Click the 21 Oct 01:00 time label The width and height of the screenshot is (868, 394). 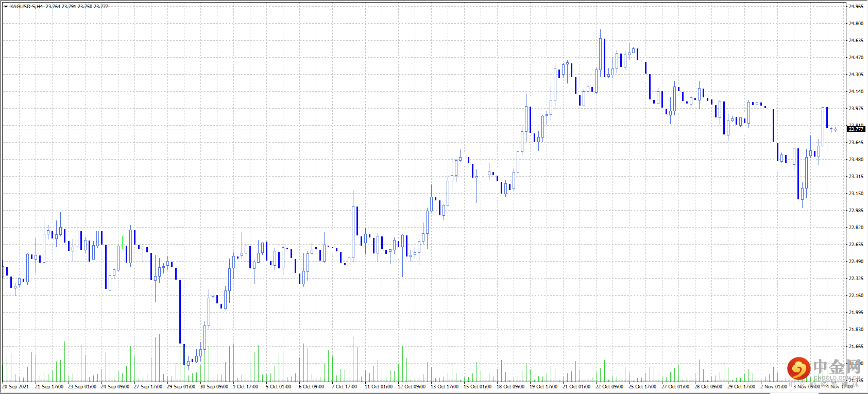point(577,387)
